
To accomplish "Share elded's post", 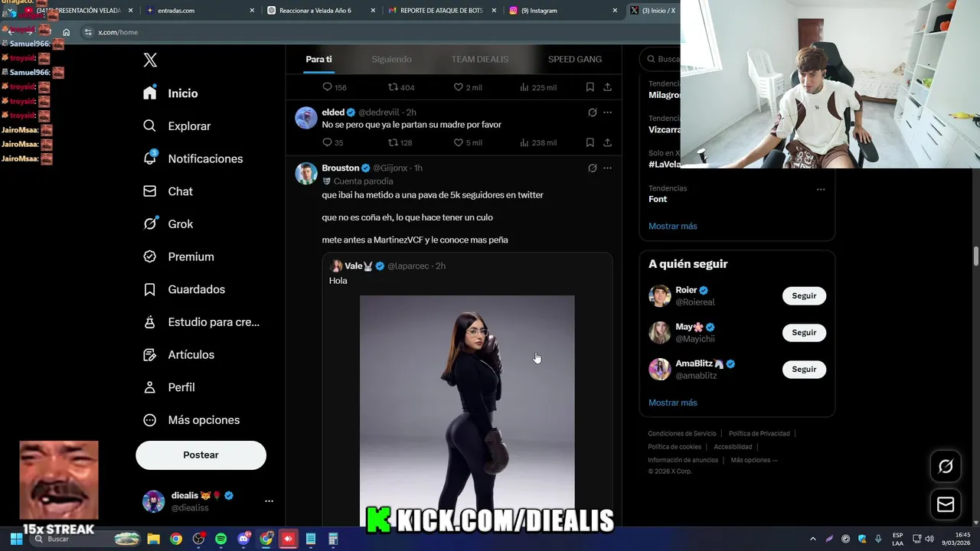I will 607,142.
